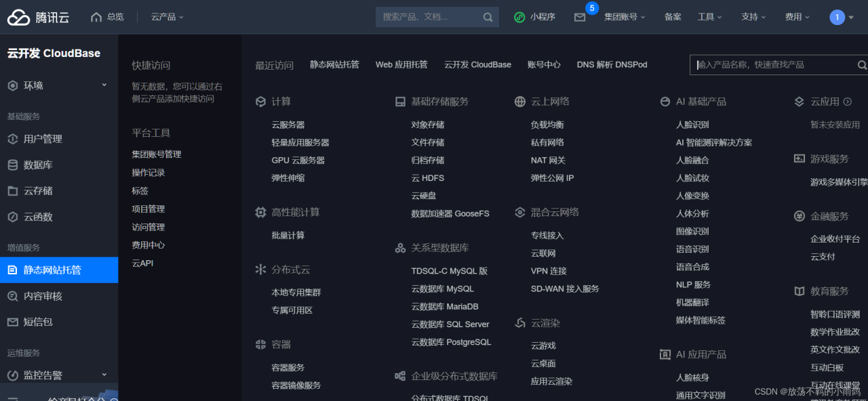The image size is (868, 401).
Task: Click the 监控告警 icon in sidebar
Action: pyautogui.click(x=12, y=375)
